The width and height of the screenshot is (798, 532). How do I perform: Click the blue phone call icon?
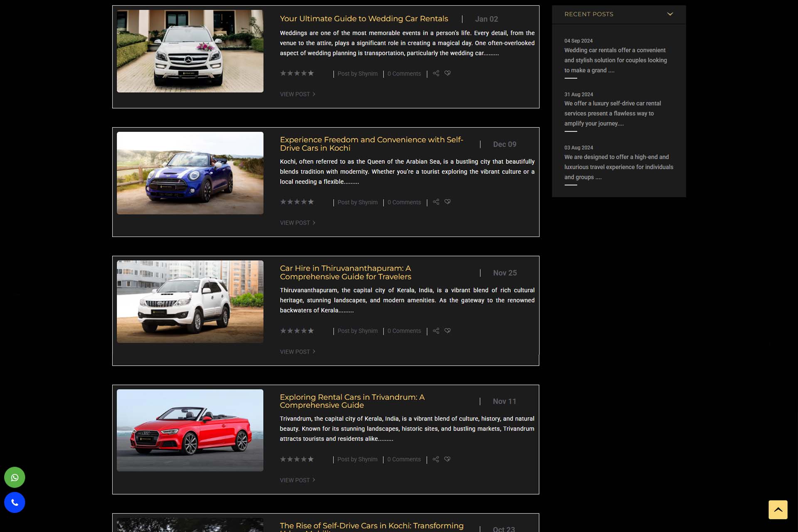click(x=15, y=502)
